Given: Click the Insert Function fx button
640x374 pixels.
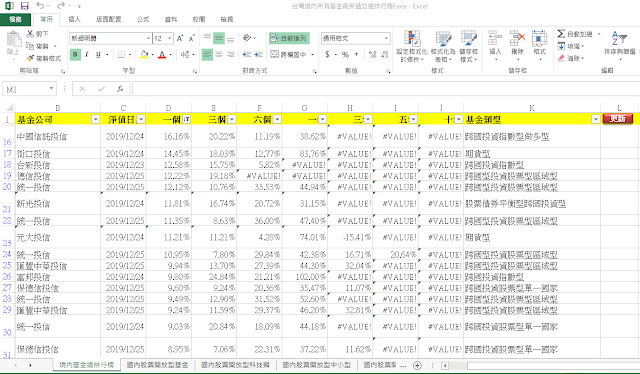Looking at the screenshot, I should pyautogui.click(x=120, y=89).
